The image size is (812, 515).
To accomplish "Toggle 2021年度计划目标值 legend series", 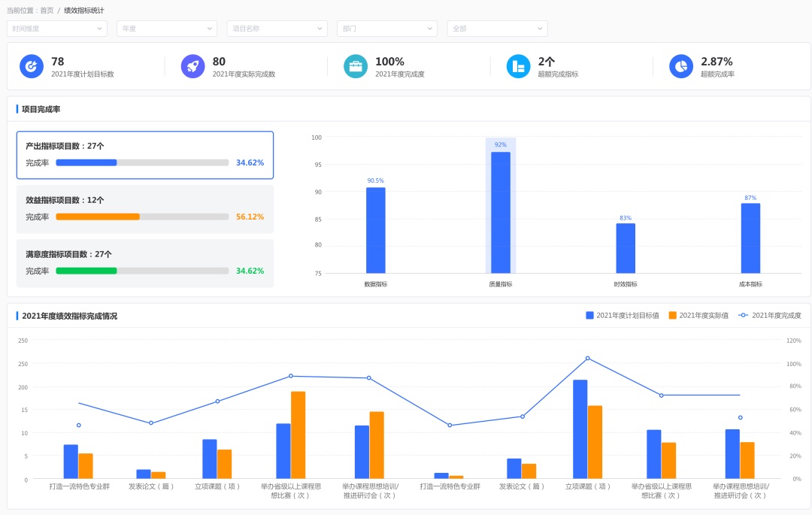I will [x=623, y=316].
